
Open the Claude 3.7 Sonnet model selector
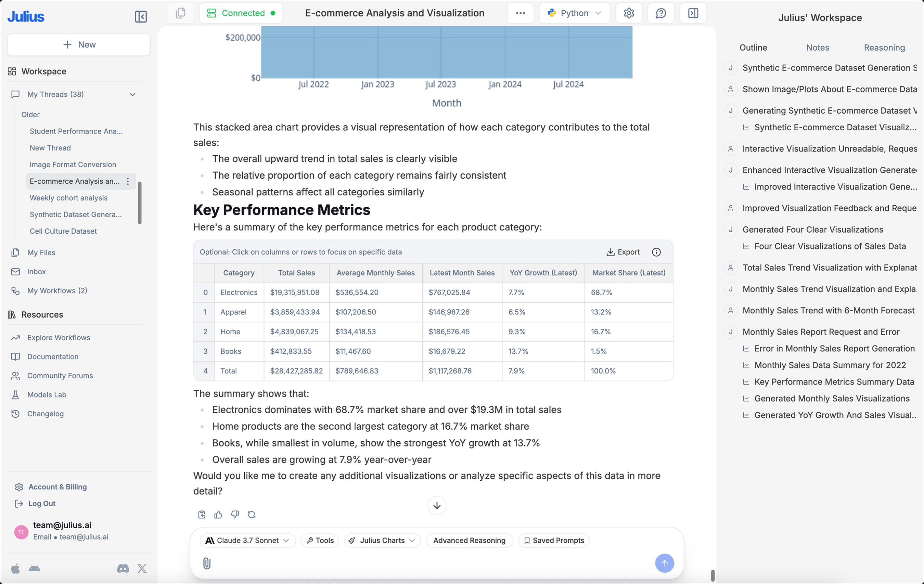[x=247, y=540]
